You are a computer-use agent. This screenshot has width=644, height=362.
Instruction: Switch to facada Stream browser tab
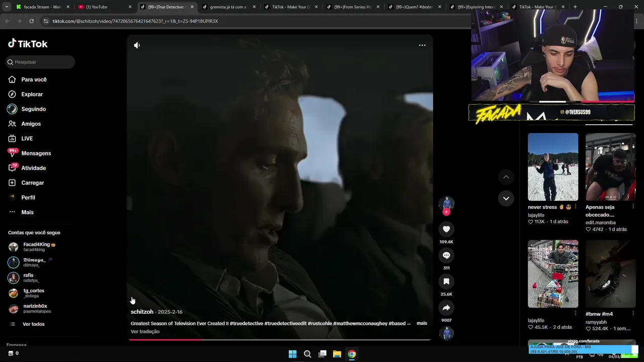pos(42,7)
